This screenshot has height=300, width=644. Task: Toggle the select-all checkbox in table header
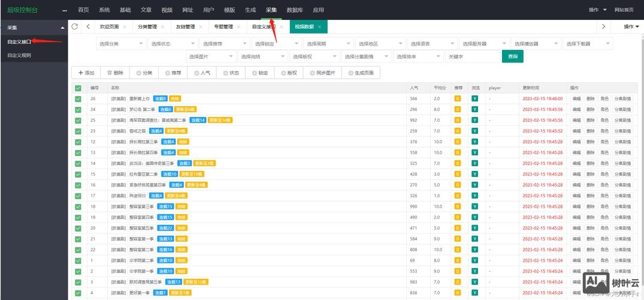pos(78,88)
